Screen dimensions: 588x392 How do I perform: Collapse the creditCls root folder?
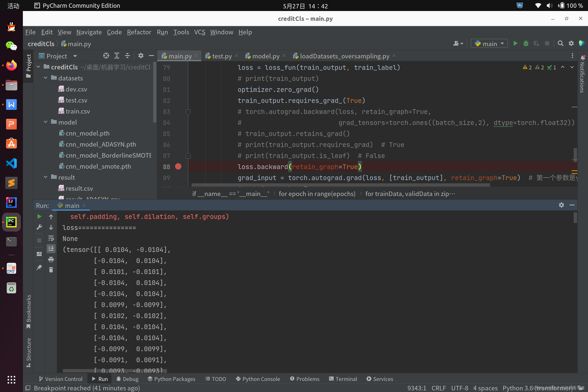(38, 67)
